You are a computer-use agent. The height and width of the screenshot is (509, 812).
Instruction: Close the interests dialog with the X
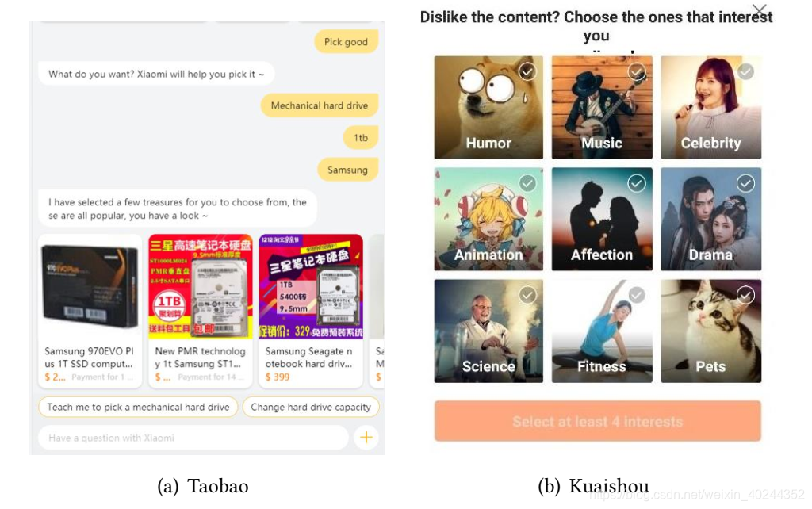tap(759, 10)
